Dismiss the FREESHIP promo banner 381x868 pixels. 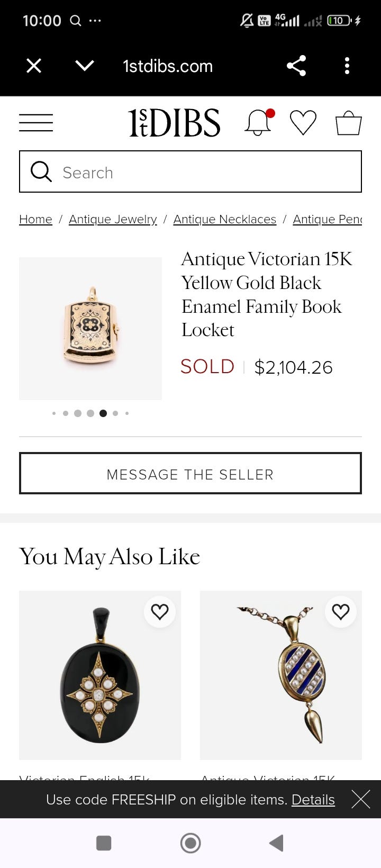[361, 799]
